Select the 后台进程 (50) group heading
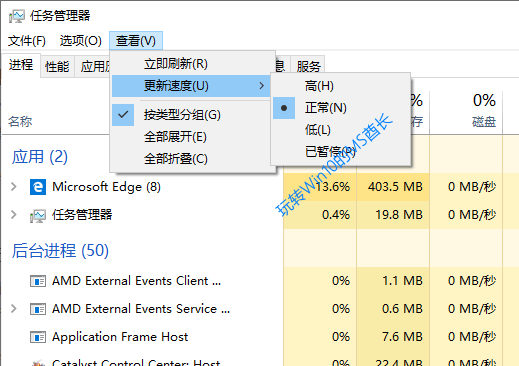Screen dimensions: 519x366 60,251
